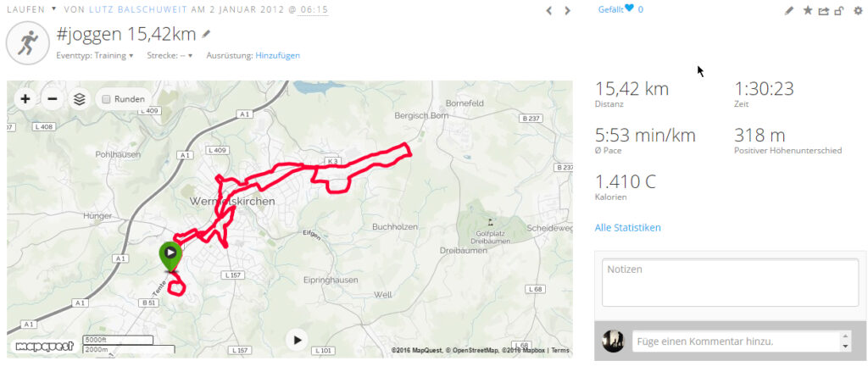Screen dimensions: 868x372
Task: Click Hinzufügen to add equipment
Action: [277, 55]
